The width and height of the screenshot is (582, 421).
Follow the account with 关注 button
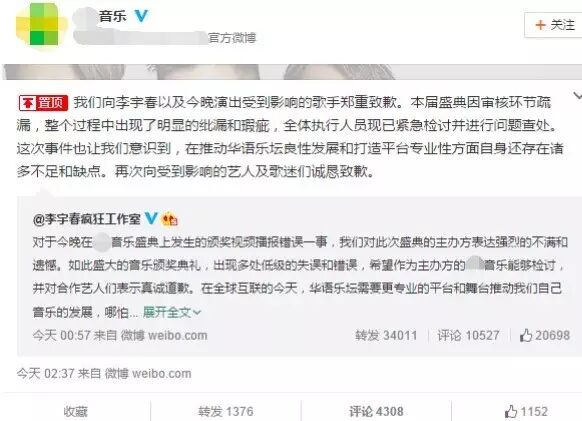pyautogui.click(x=555, y=25)
